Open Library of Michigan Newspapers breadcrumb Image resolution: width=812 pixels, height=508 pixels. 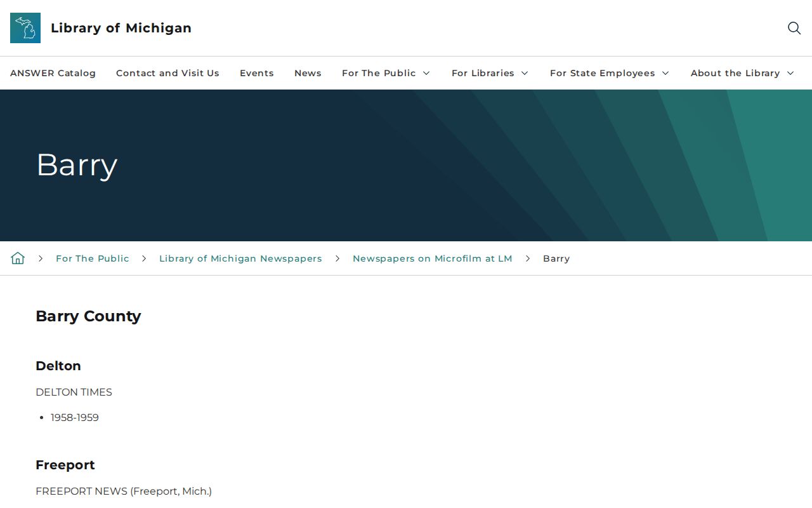click(240, 258)
